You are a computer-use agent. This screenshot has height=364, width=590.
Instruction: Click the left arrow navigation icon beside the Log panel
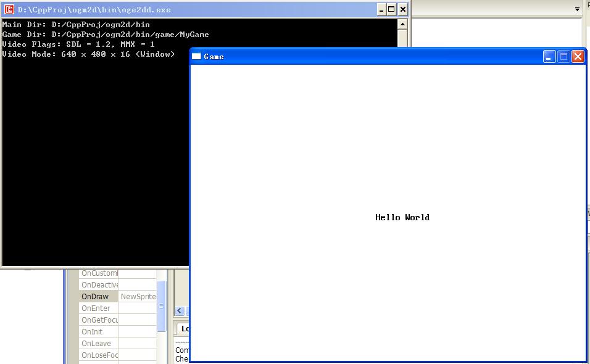(178, 310)
